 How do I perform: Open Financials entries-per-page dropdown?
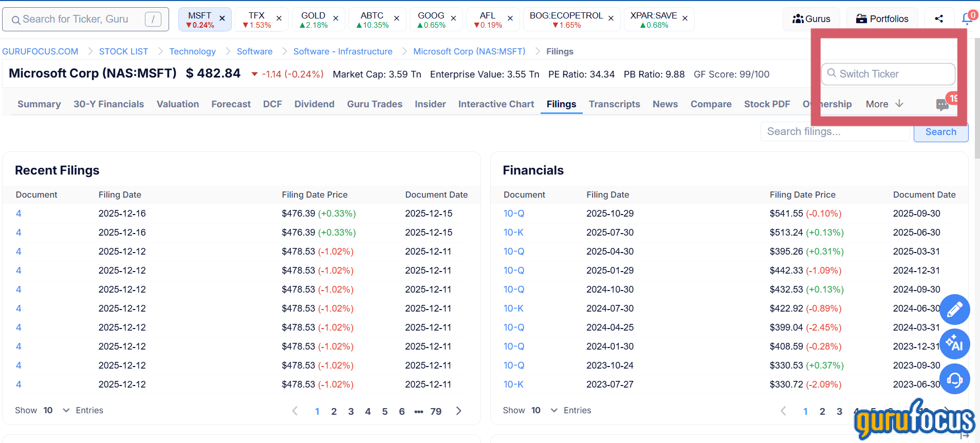pos(545,410)
